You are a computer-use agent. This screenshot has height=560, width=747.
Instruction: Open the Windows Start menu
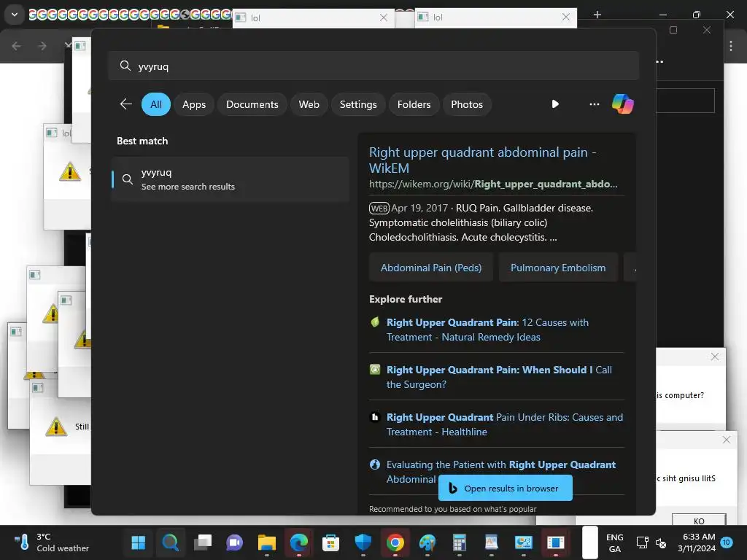click(138, 542)
